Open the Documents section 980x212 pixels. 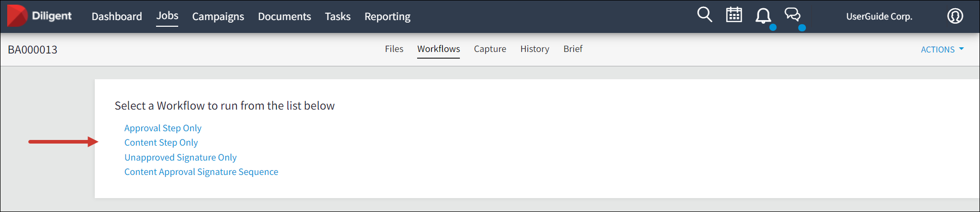click(x=284, y=16)
